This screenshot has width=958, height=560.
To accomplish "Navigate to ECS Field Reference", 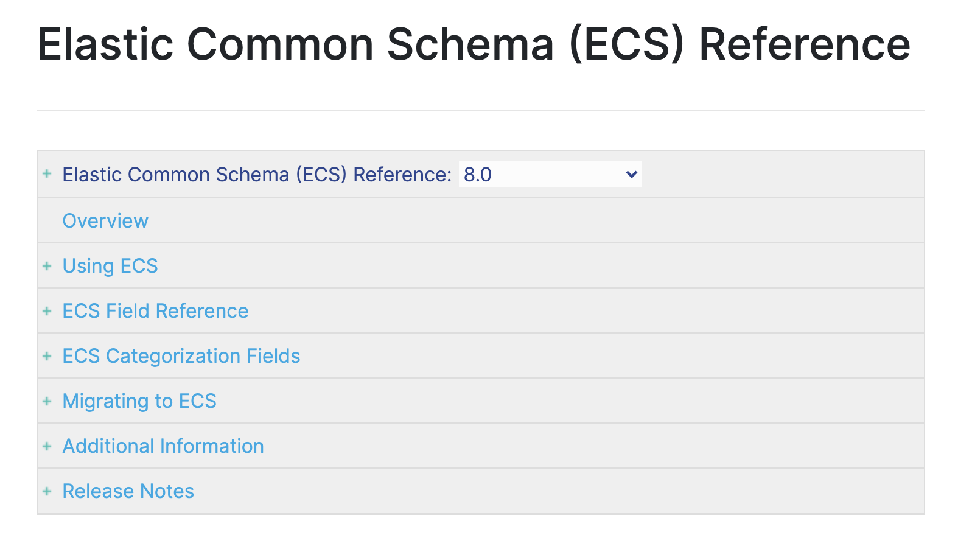I will tap(155, 310).
